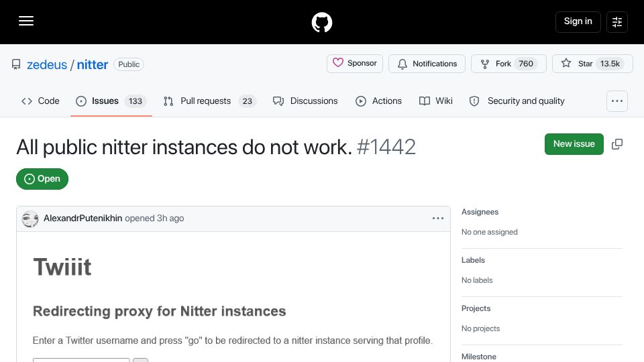Star the nitter repository
The width and height of the screenshot is (644, 362).
[x=592, y=64]
